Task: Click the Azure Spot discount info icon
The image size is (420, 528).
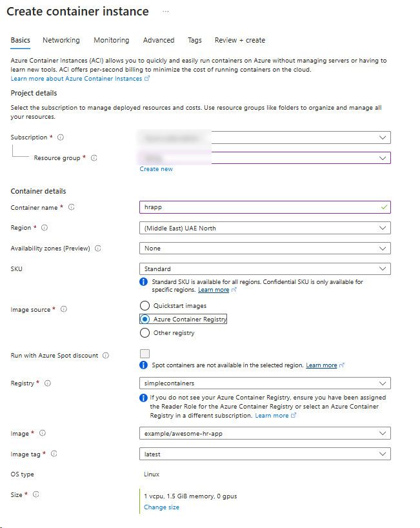Action: [106, 356]
